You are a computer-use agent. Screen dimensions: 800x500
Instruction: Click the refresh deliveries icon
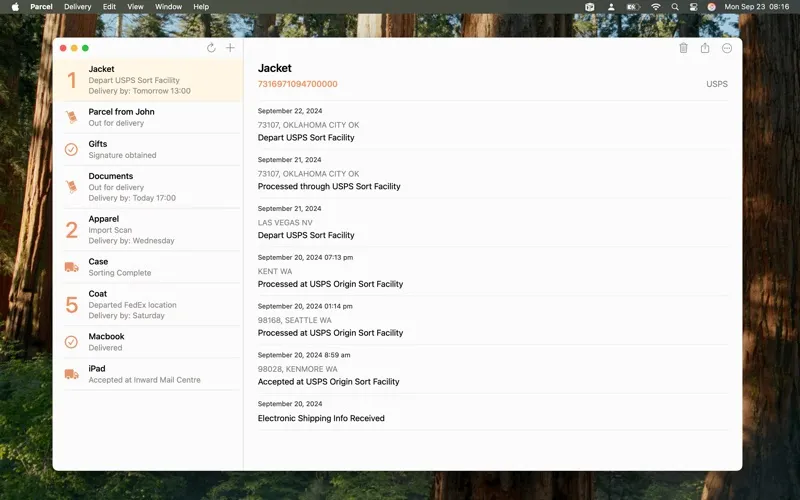click(211, 48)
